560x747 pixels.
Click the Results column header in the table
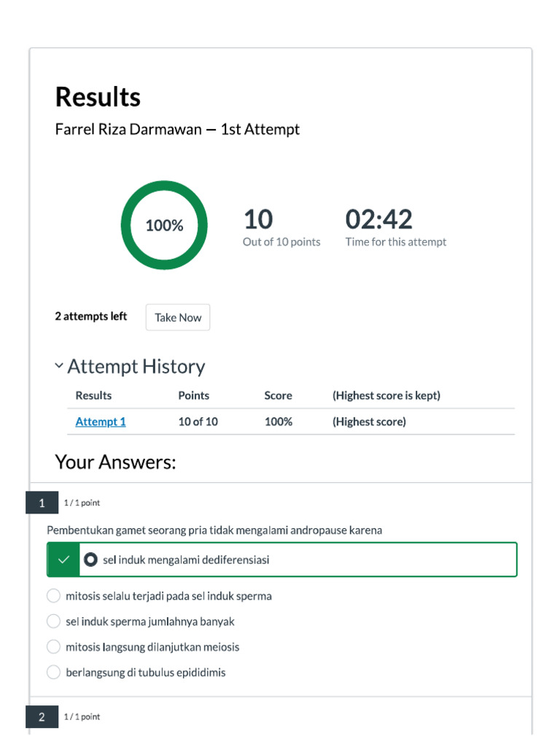click(93, 395)
